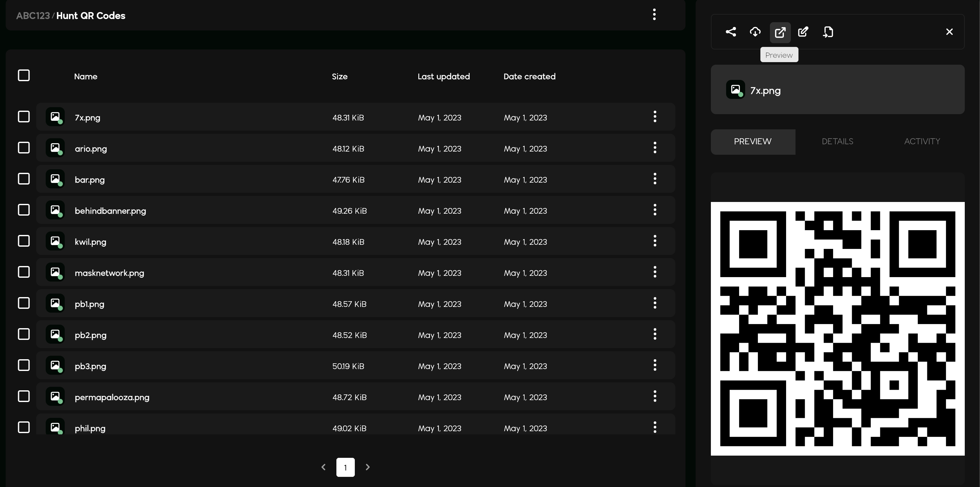Select page 1 in pagination
The image size is (980, 487).
(x=345, y=467)
